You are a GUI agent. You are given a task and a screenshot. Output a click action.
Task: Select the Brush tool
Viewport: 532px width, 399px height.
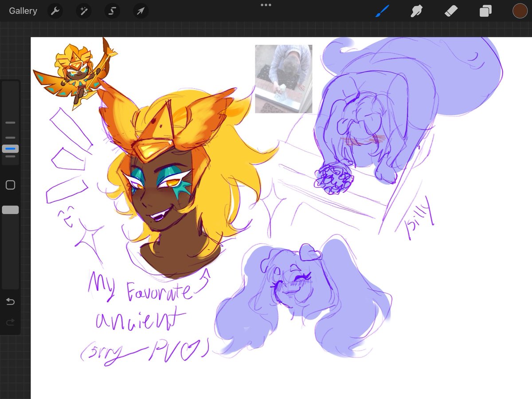click(x=382, y=11)
